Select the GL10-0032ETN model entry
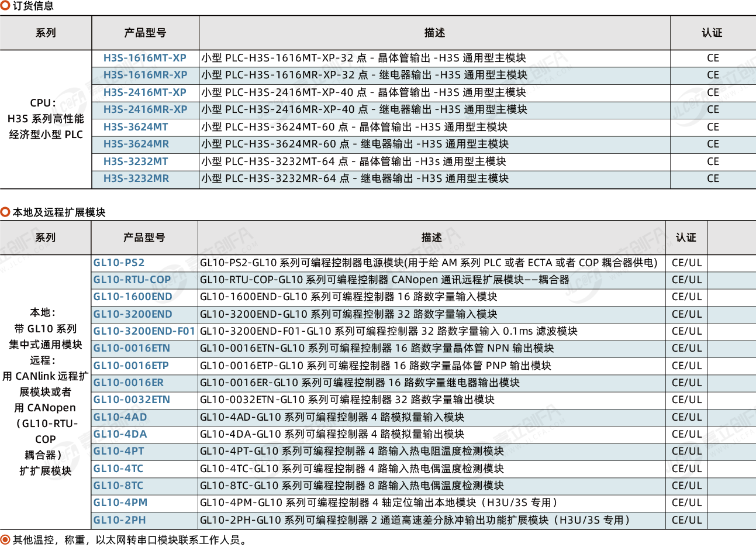This screenshot has width=756, height=547. [132, 400]
